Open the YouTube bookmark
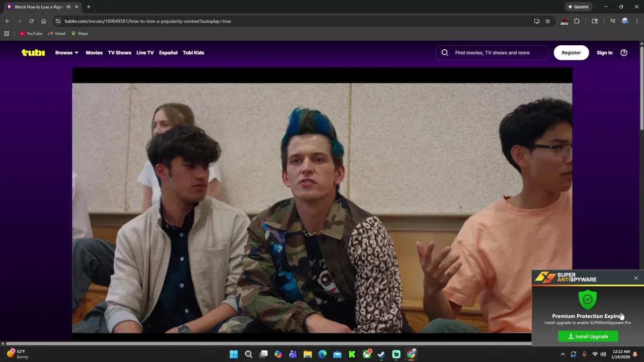644x362 pixels. (x=31, y=34)
